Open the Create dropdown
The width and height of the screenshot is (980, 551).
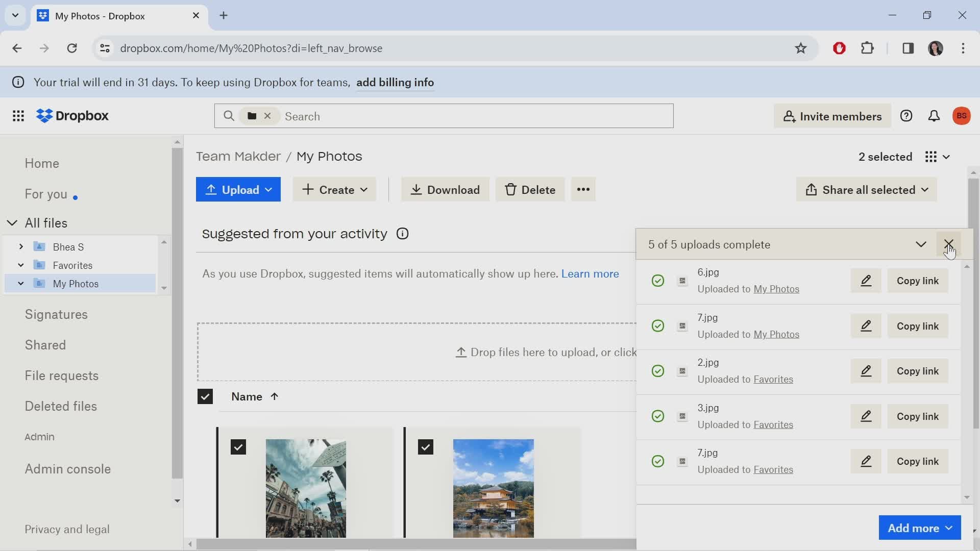(x=334, y=189)
